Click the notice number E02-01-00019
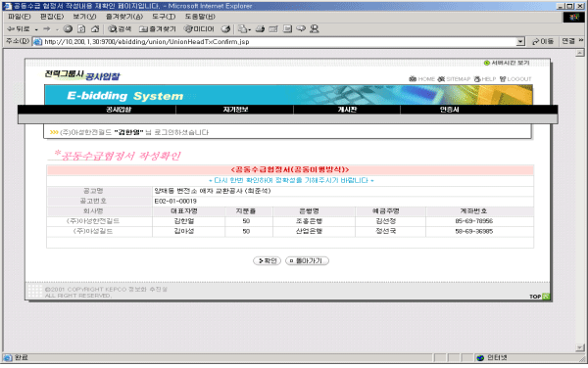This screenshot has width=588, height=368. point(175,201)
